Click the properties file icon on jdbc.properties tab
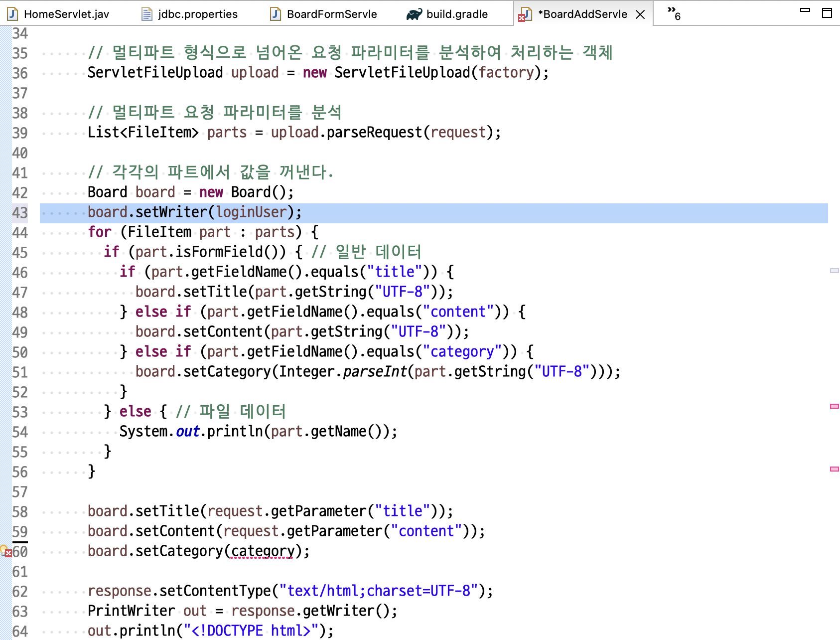This screenshot has width=840, height=640. 147,14
